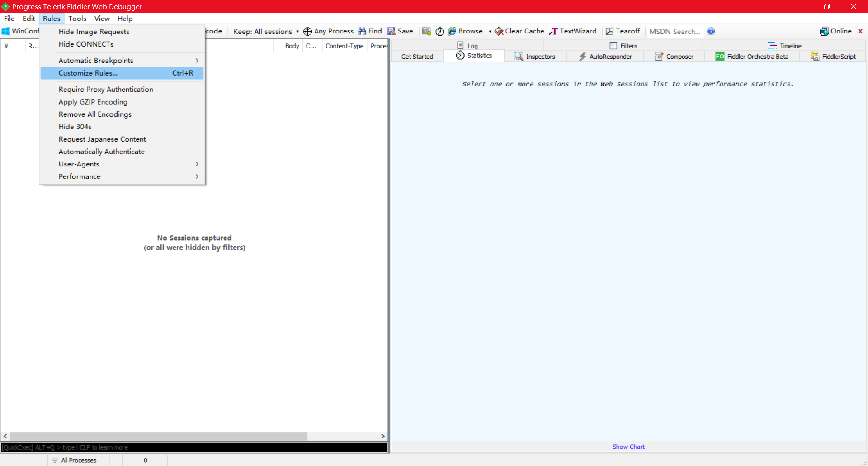The width and height of the screenshot is (868, 466).
Task: Click the QuickExec command box
Action: pyautogui.click(x=194, y=447)
